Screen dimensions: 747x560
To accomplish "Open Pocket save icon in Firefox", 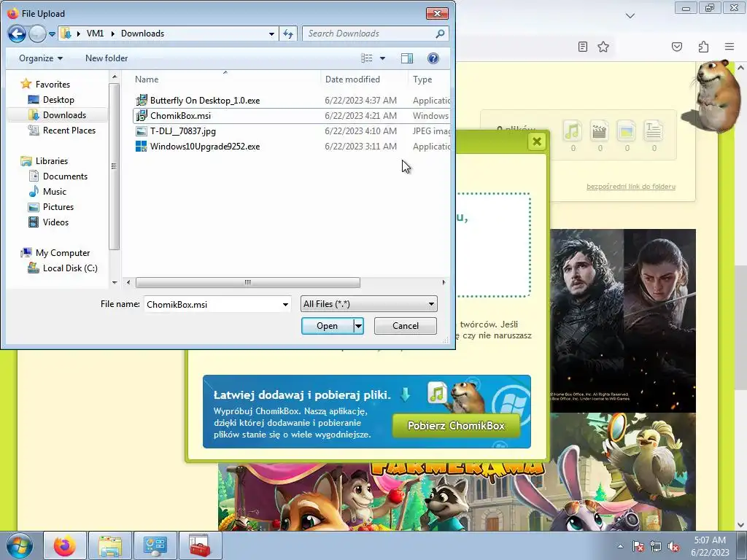I will [677, 47].
